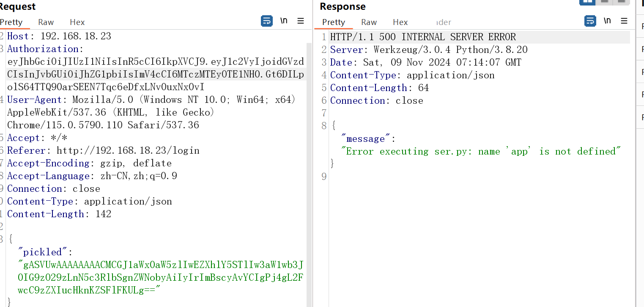
Task: Click the 'Date: Sat, 09 Nov 2024' response line
Action: pyautogui.click(x=426, y=62)
